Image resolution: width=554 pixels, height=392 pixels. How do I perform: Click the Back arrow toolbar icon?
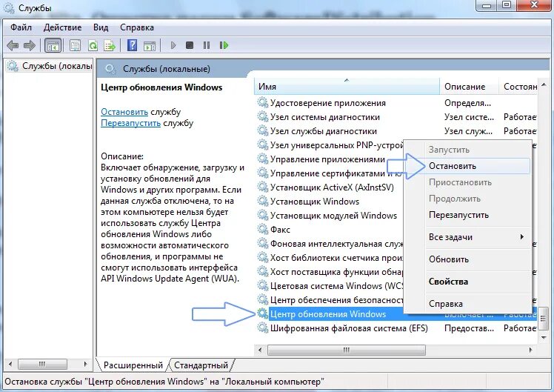[13, 45]
